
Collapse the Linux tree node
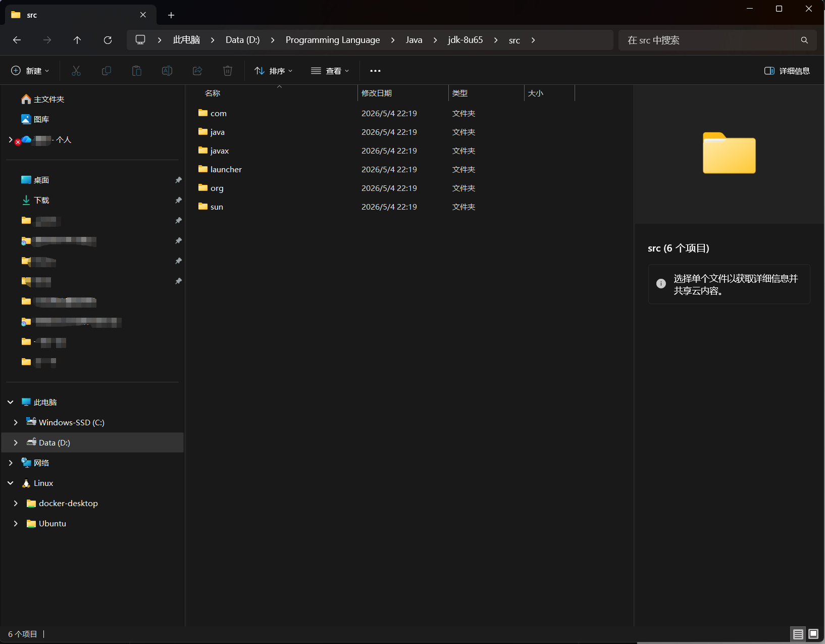pos(11,483)
